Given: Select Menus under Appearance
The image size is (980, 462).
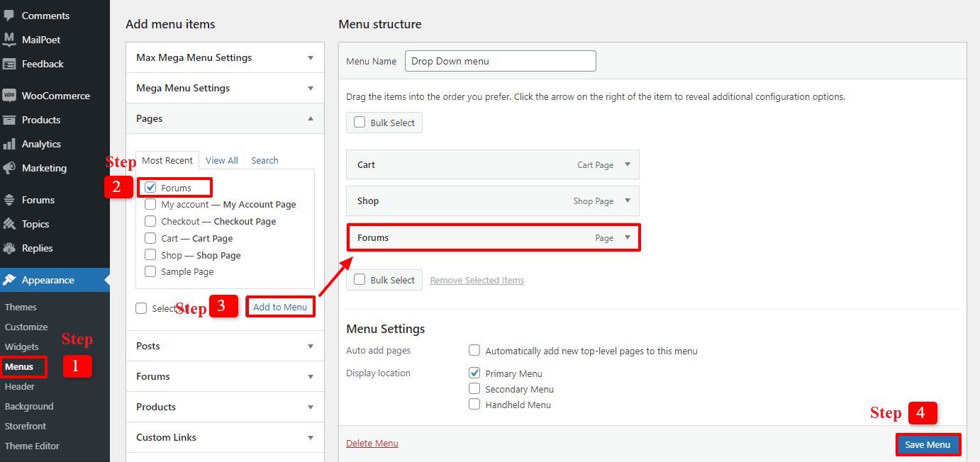Looking at the screenshot, I should (19, 366).
